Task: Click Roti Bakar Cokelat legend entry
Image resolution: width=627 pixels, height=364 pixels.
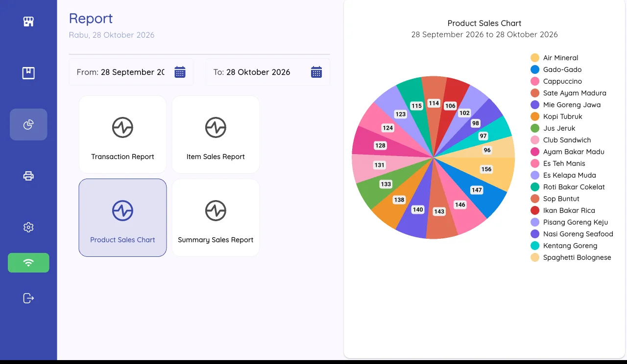Action: pos(568,187)
